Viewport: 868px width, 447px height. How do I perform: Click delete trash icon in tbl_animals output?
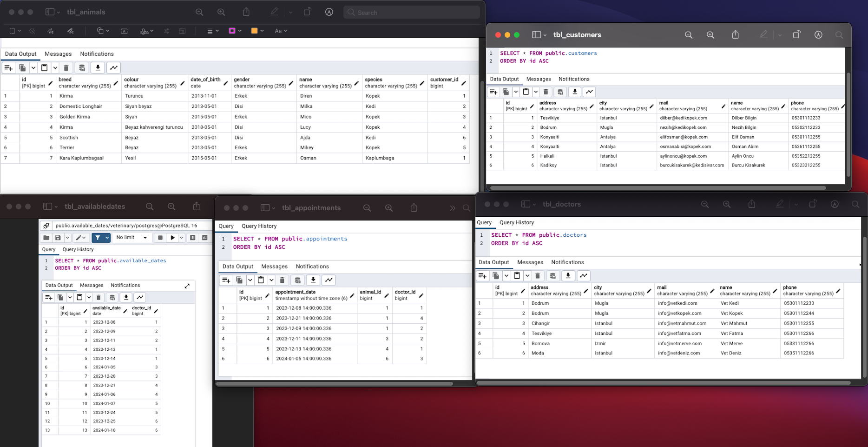coord(66,68)
